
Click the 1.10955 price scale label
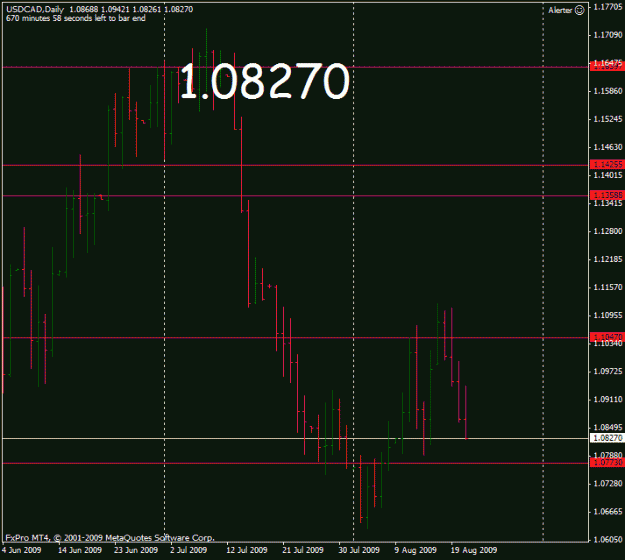[608, 315]
